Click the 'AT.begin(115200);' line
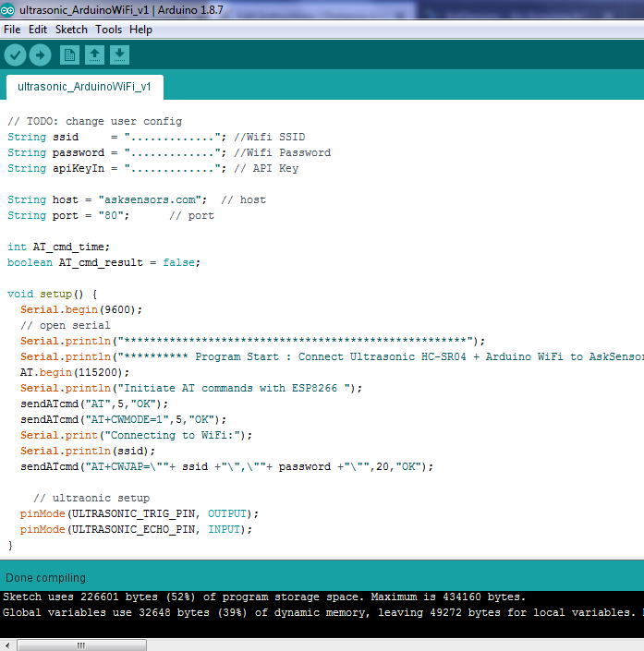644x651 pixels. click(75, 372)
